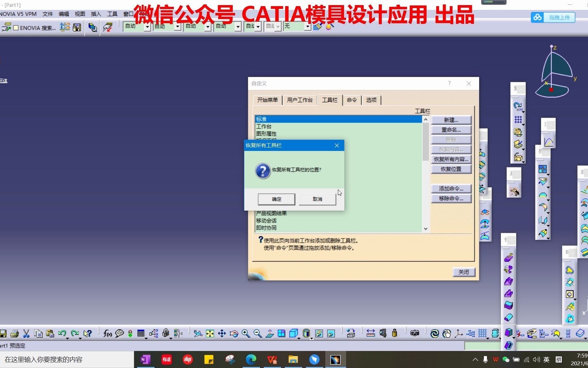
Task: Click 取消 in restore toolbars dialog
Action: coord(317,199)
